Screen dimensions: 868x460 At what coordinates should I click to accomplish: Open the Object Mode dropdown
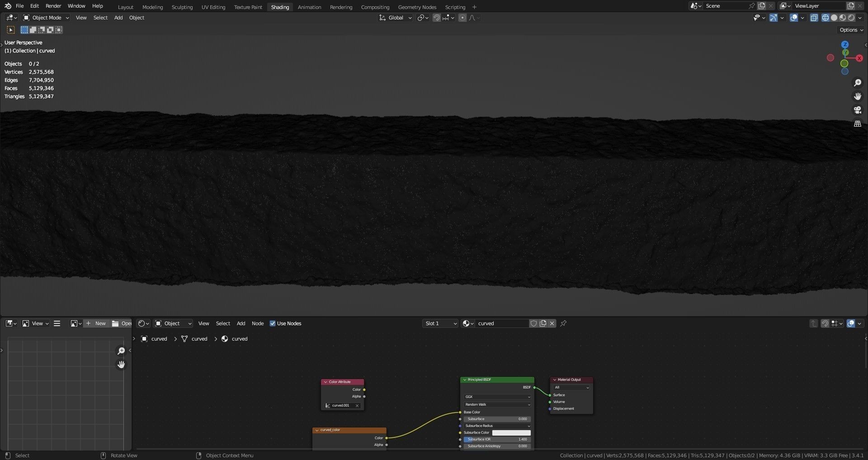pyautogui.click(x=46, y=18)
